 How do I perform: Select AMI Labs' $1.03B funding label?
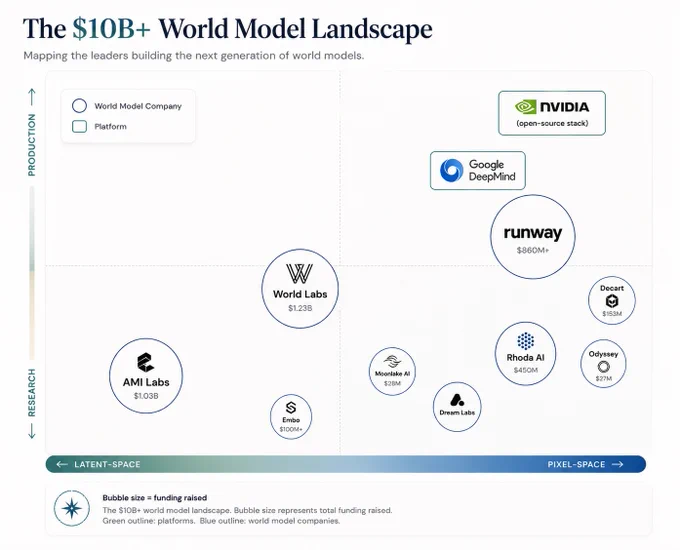[x=146, y=396]
